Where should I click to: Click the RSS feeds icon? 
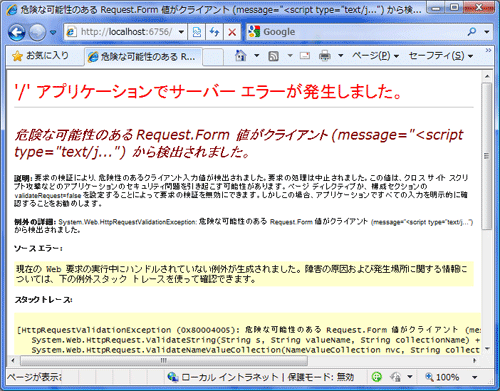273,56
